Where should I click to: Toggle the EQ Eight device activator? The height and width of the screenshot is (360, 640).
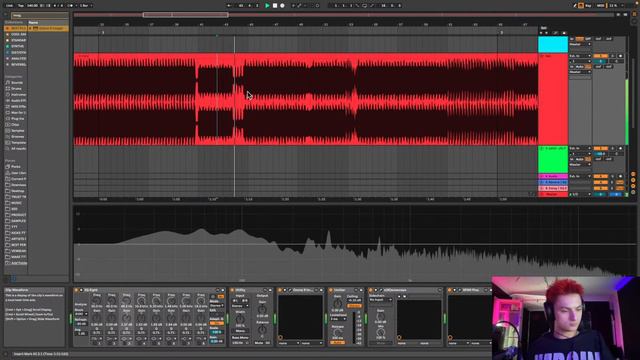coord(76,290)
